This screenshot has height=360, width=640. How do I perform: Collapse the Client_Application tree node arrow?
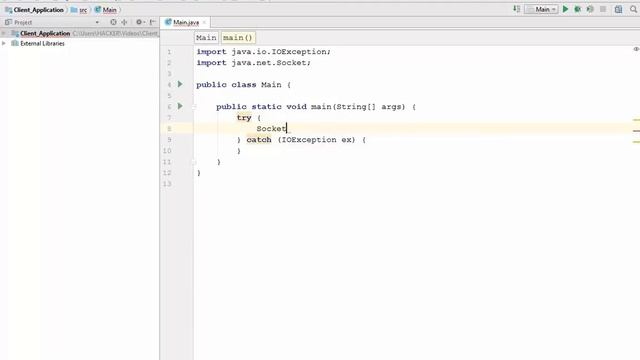(x=4, y=33)
